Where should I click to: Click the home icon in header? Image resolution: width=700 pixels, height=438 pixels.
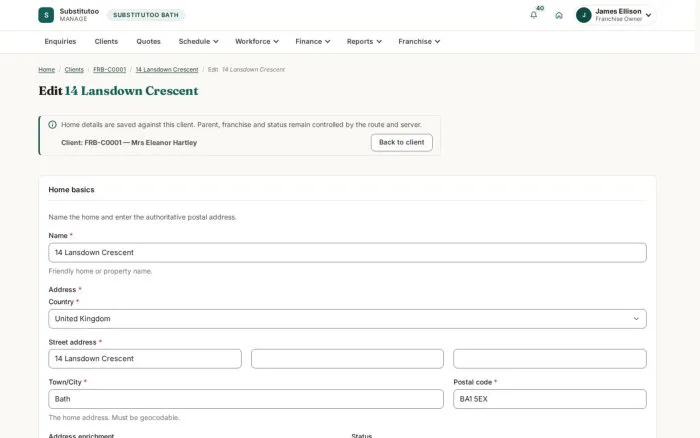click(558, 15)
